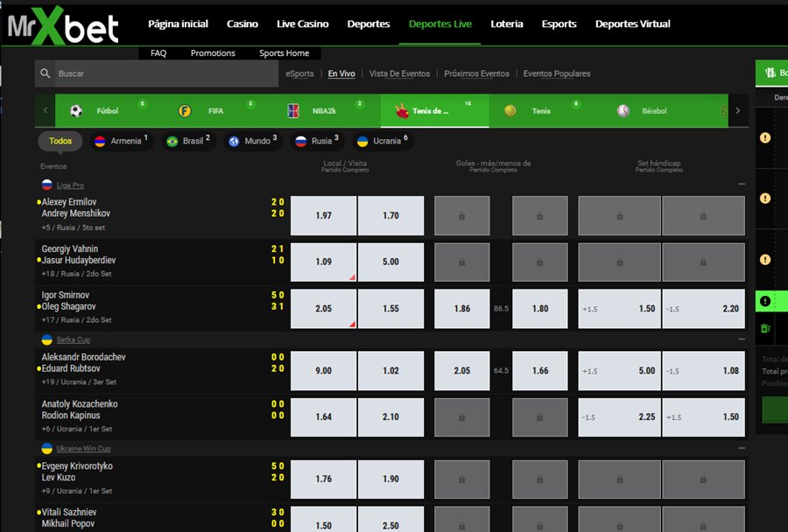Select the Fútbol sport icon
Screen dimensions: 788x532
(76, 110)
